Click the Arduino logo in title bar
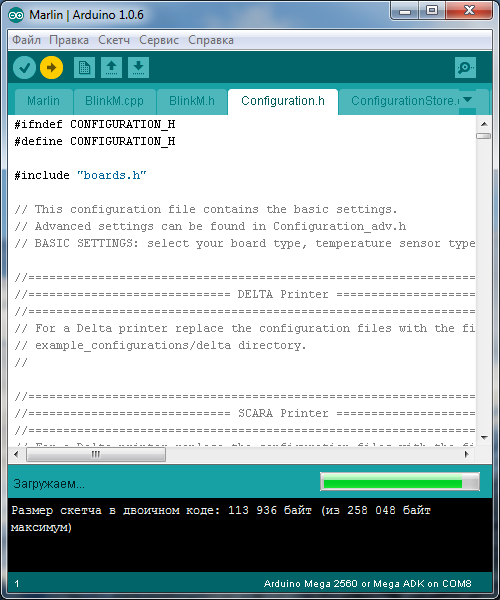 tap(16, 15)
